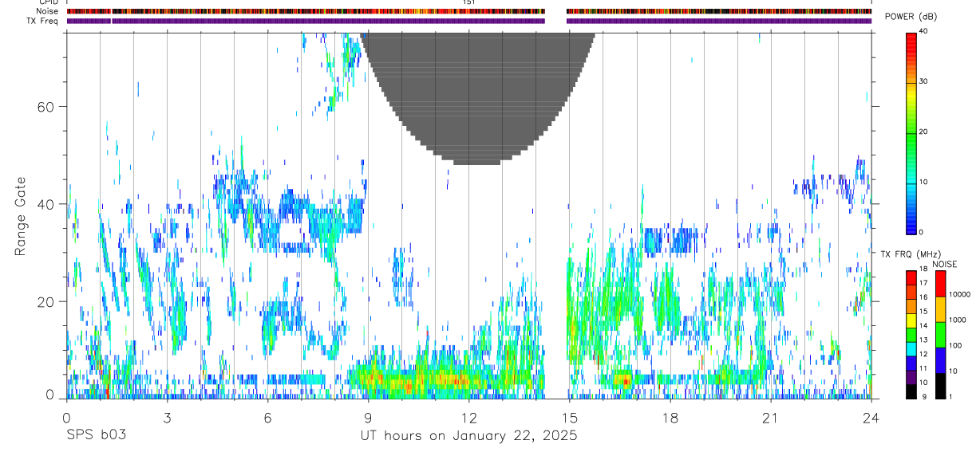980x452 pixels.
Task: Click the "40" tick on the Range Gate axis
Action: [47, 204]
